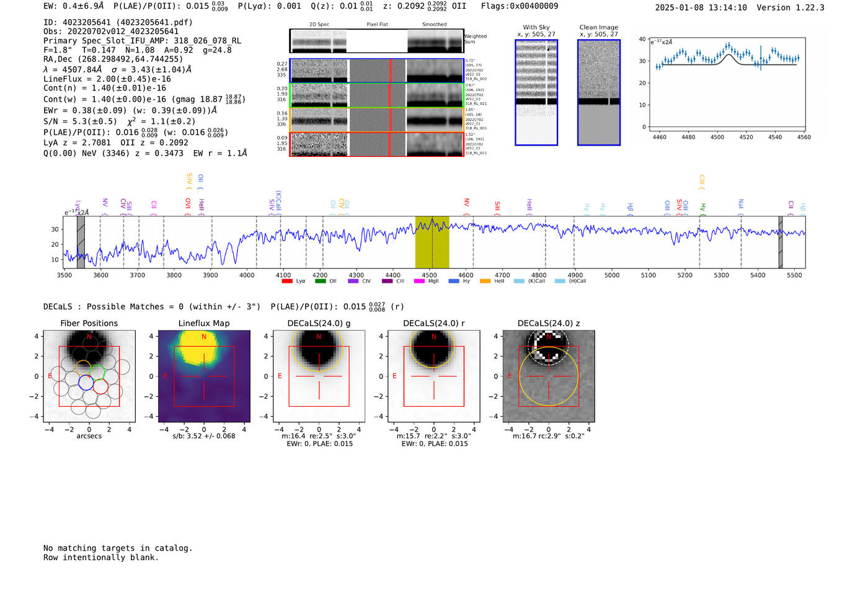Click the 's/b: 3.52 +/- 0.068' caption
This screenshot has height=591, width=868.
204,436
